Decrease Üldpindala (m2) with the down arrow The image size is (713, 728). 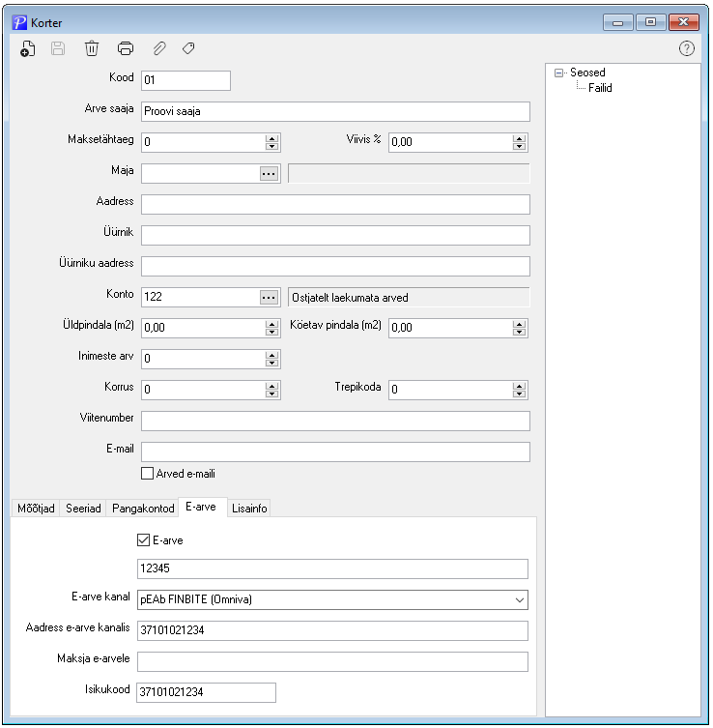[x=271, y=332]
